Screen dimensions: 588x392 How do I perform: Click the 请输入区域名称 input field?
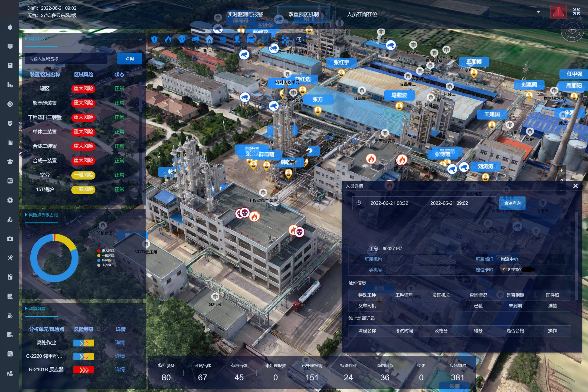point(66,59)
